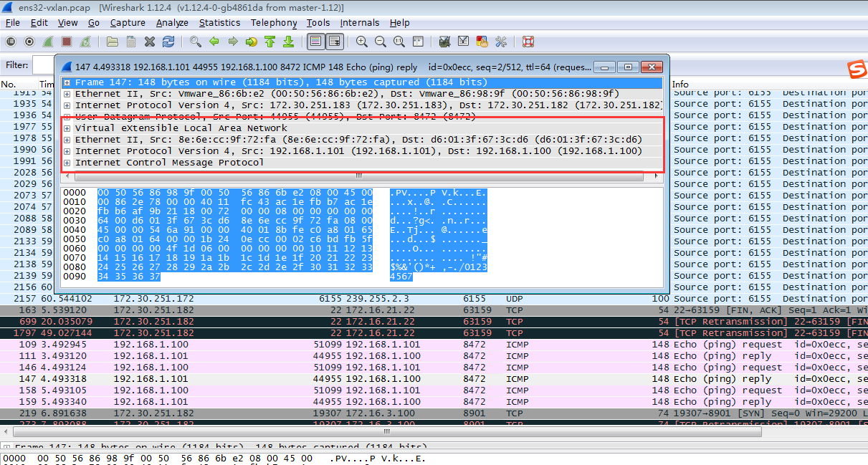
Task: Expand Virtual eXtensible Local Area Network
Action: tap(67, 128)
